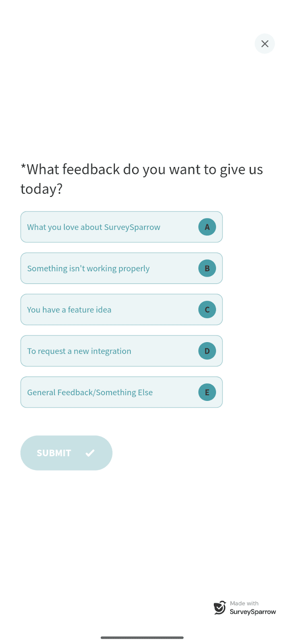Image resolution: width=290 pixels, height=644 pixels.
Task: Click the "Made with" footer text
Action: pos(244,603)
